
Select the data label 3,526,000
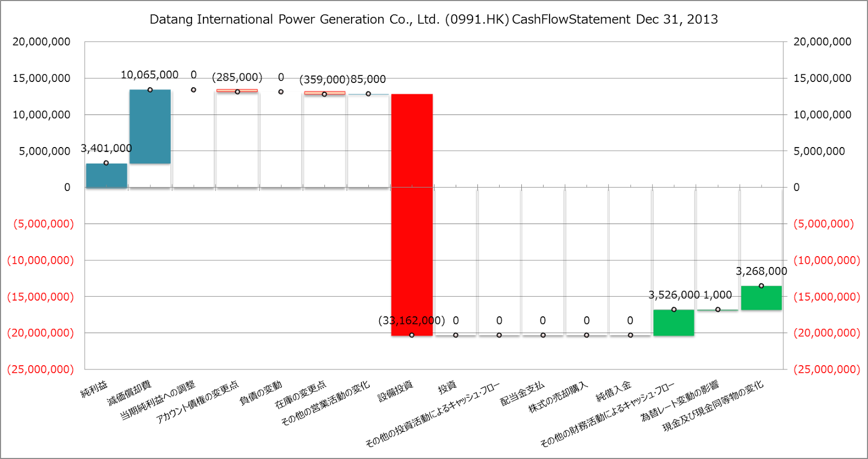[674, 295]
